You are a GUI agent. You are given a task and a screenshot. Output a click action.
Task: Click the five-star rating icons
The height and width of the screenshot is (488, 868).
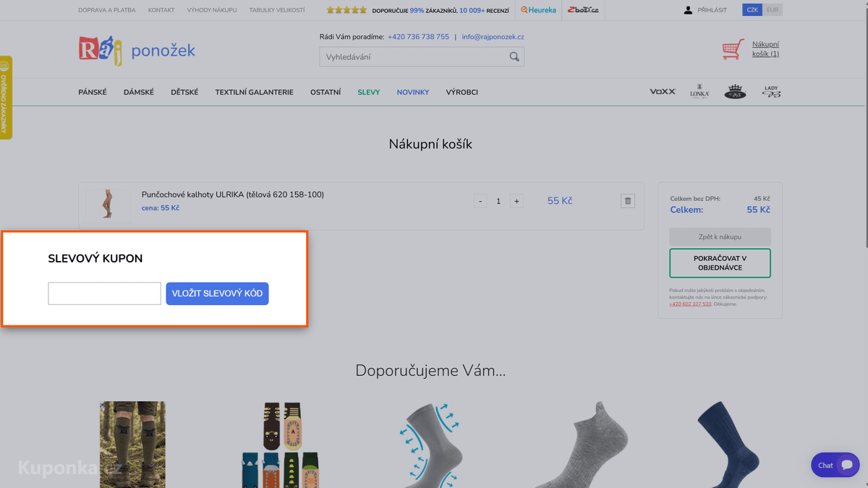[x=346, y=10]
